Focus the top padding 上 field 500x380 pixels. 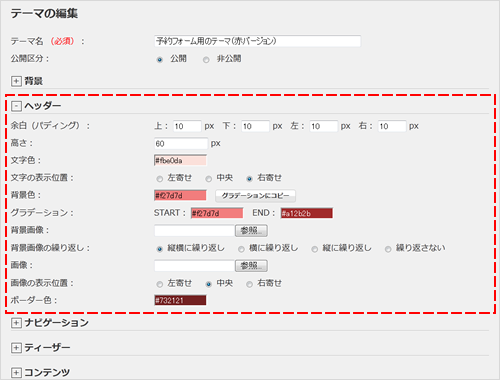click(187, 126)
